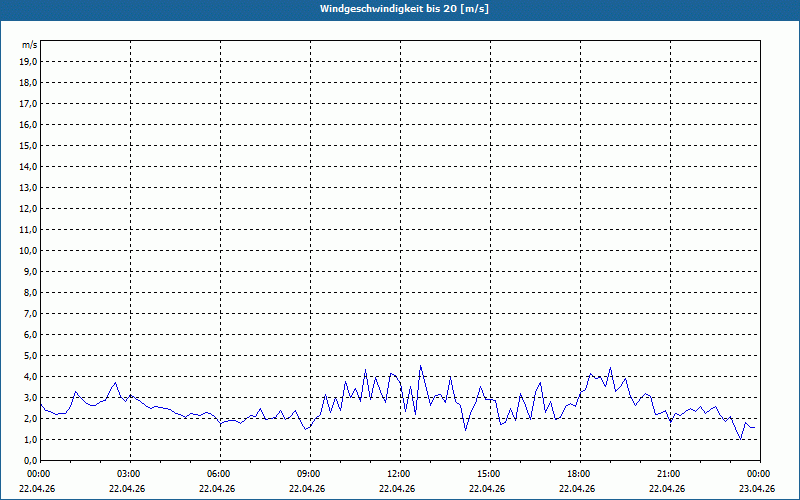Select the "22.04.26" date under "12:00"
This screenshot has height=500, width=800.
pyautogui.click(x=397, y=488)
